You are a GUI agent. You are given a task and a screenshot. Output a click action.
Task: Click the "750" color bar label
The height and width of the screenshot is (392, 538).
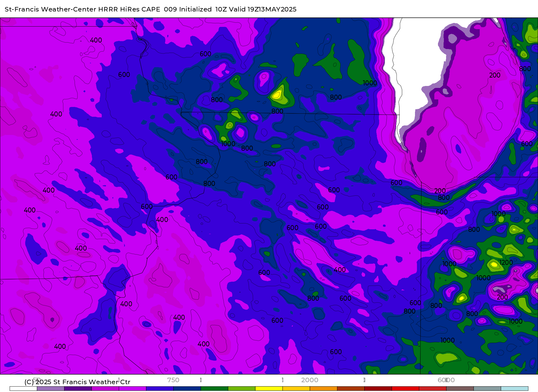coord(173,380)
